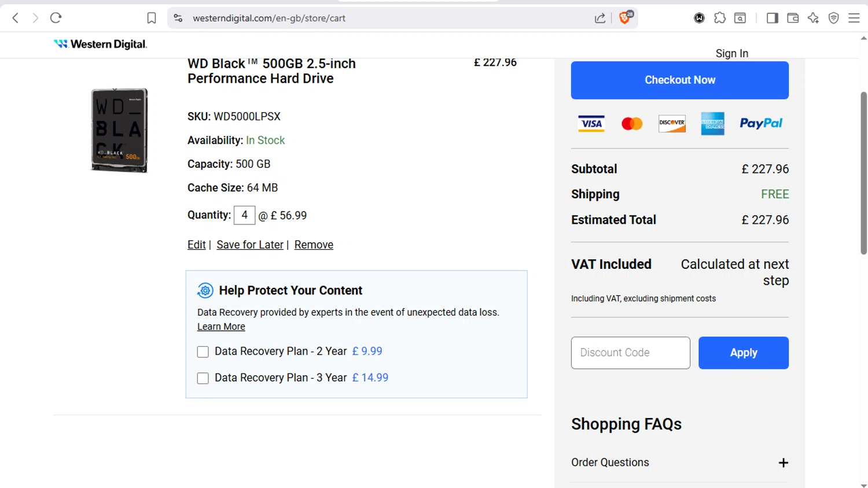Click the Estimated Total £ 227.96 value
Image resolution: width=868 pixels, height=488 pixels.
point(765,220)
